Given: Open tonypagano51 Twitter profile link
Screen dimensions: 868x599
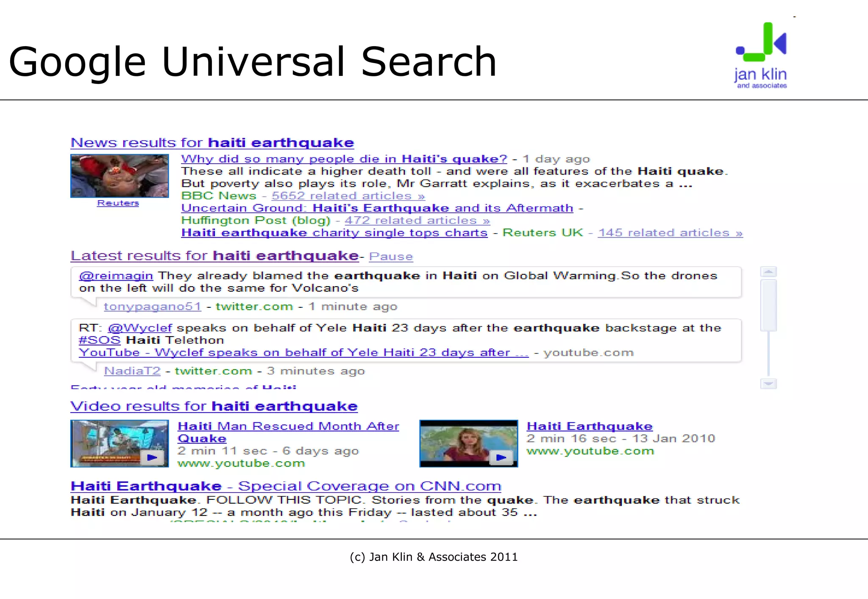Looking at the screenshot, I should click(x=152, y=306).
